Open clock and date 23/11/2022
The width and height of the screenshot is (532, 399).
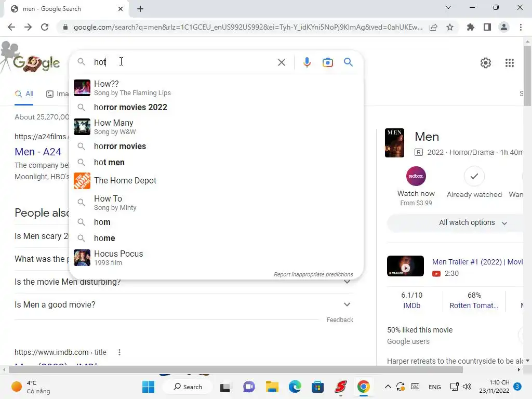pos(494,387)
